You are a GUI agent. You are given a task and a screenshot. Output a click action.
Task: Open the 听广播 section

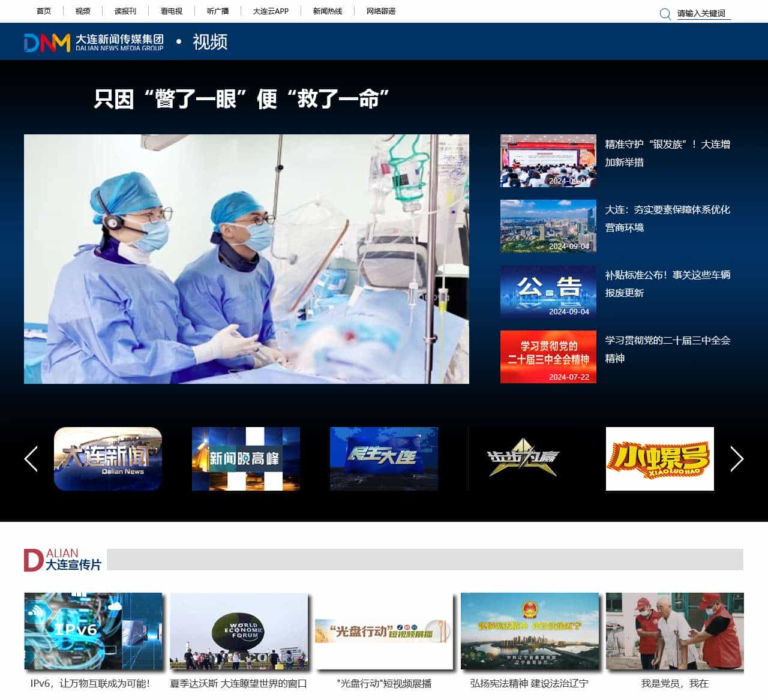219,11
